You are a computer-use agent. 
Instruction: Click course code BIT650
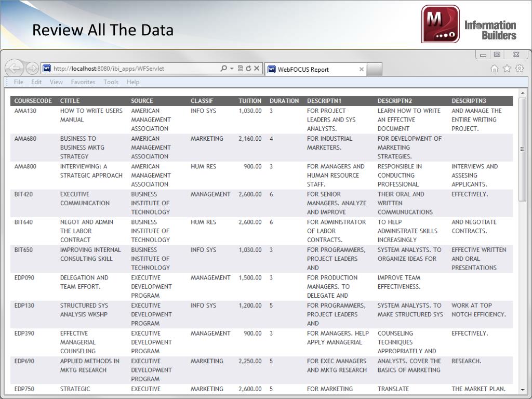tap(23, 250)
